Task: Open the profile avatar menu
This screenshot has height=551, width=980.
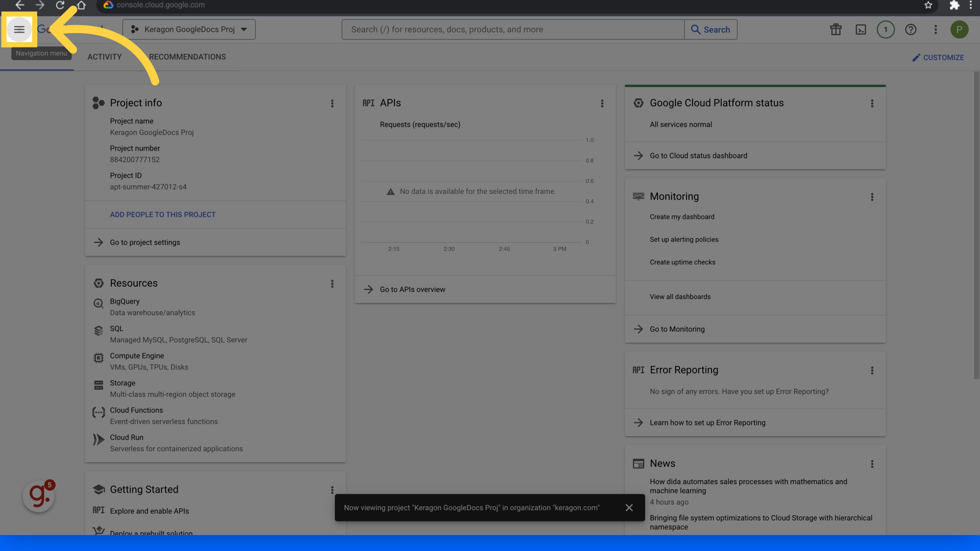Action: tap(959, 29)
